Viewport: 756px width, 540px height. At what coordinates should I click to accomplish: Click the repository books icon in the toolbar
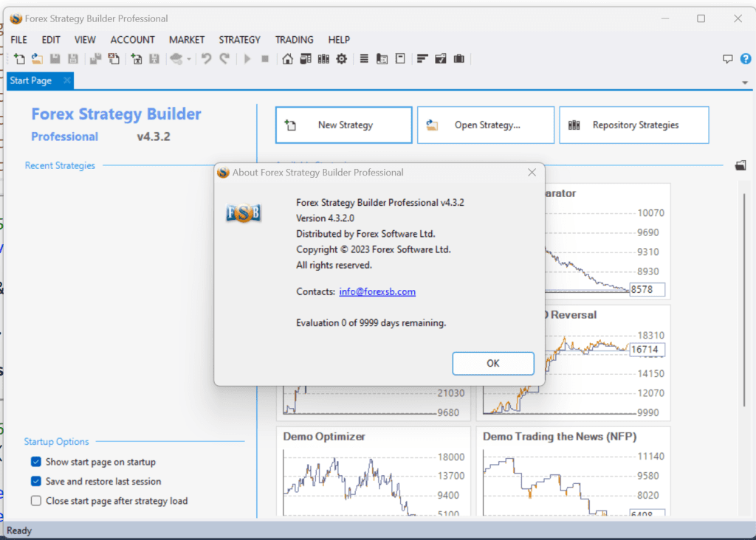323,59
